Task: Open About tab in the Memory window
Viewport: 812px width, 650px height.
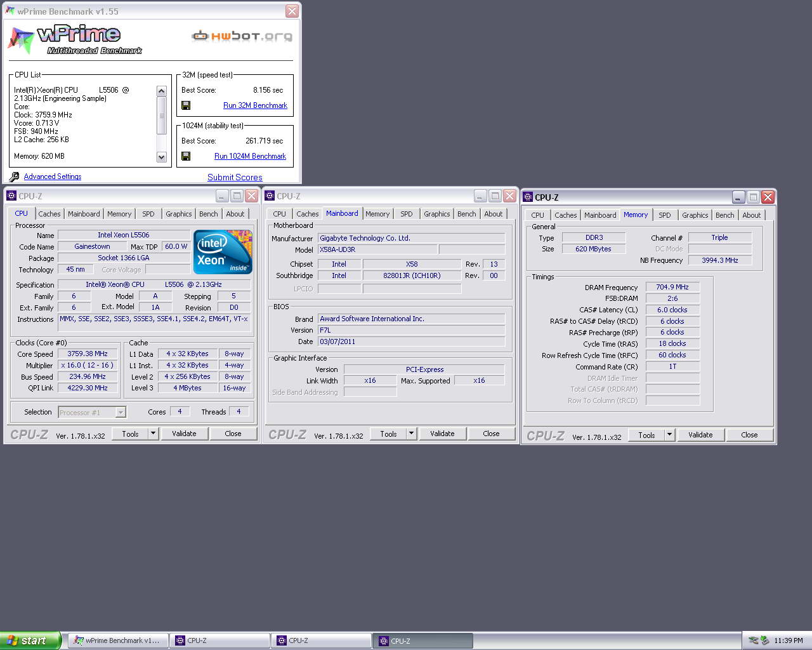Action: 752,215
